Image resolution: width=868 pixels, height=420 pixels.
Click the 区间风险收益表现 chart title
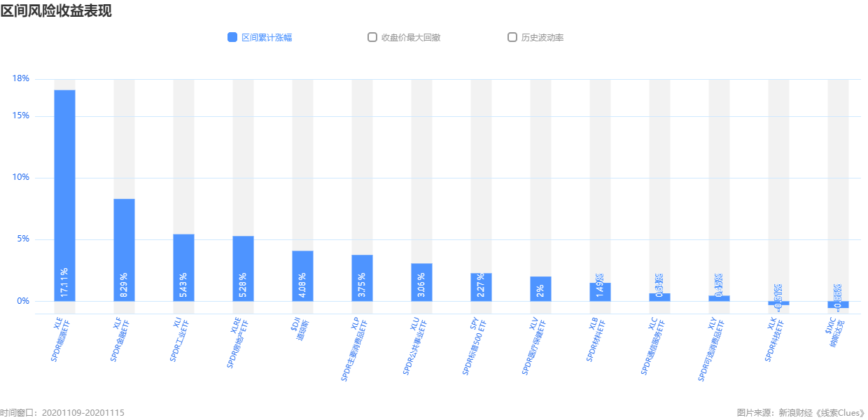click(x=56, y=10)
